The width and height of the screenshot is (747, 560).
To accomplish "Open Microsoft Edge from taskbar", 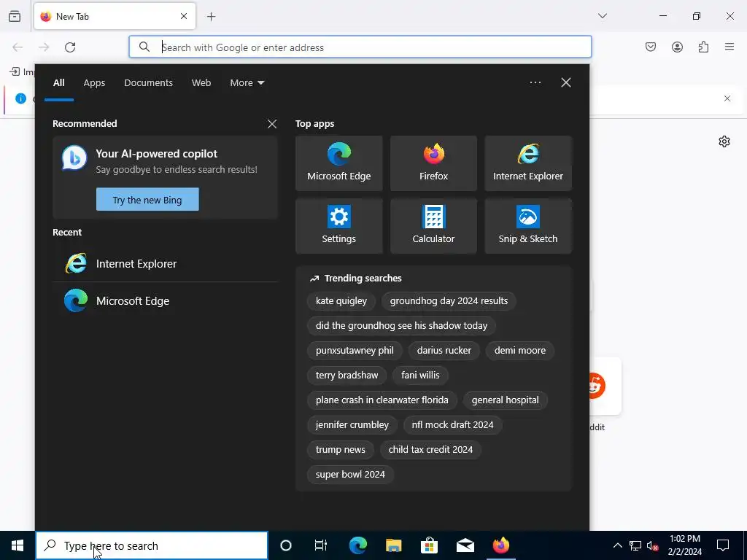I will [x=357, y=545].
